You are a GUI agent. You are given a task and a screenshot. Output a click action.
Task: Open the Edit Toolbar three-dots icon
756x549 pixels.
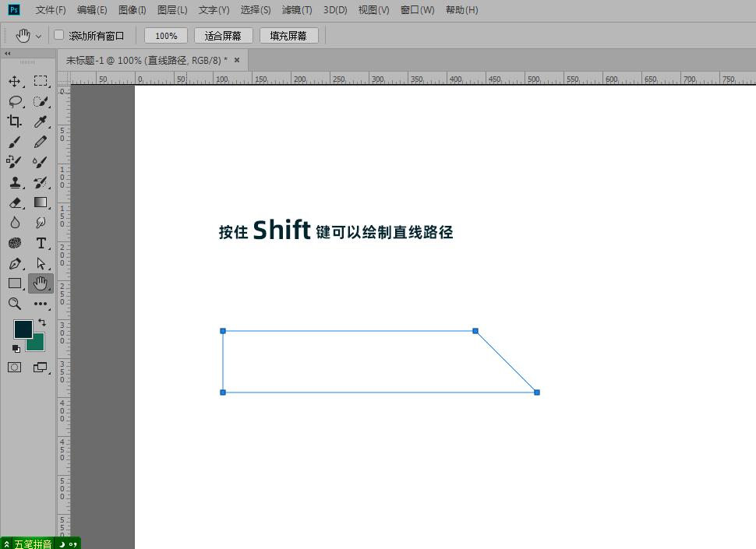[x=41, y=304]
